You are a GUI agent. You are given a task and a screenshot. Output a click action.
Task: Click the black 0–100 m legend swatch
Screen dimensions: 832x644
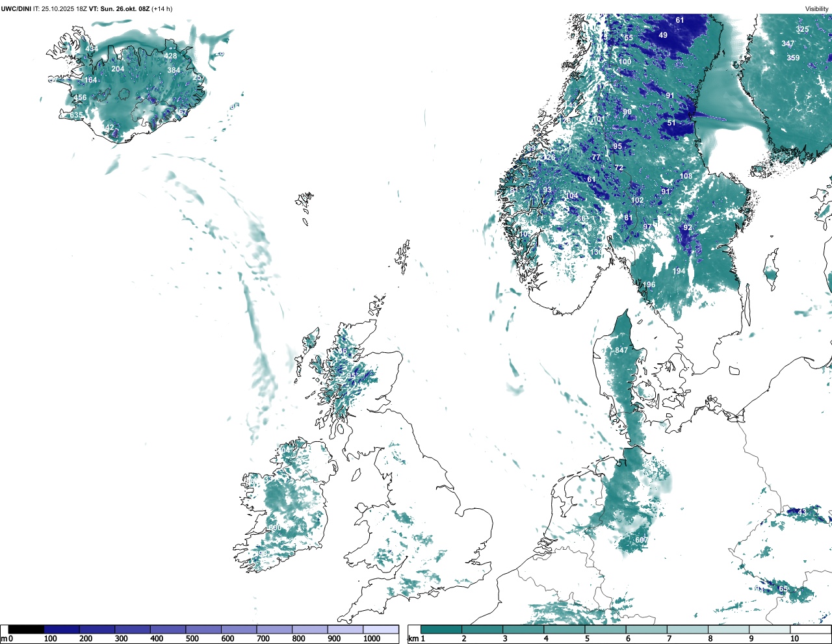click(27, 629)
